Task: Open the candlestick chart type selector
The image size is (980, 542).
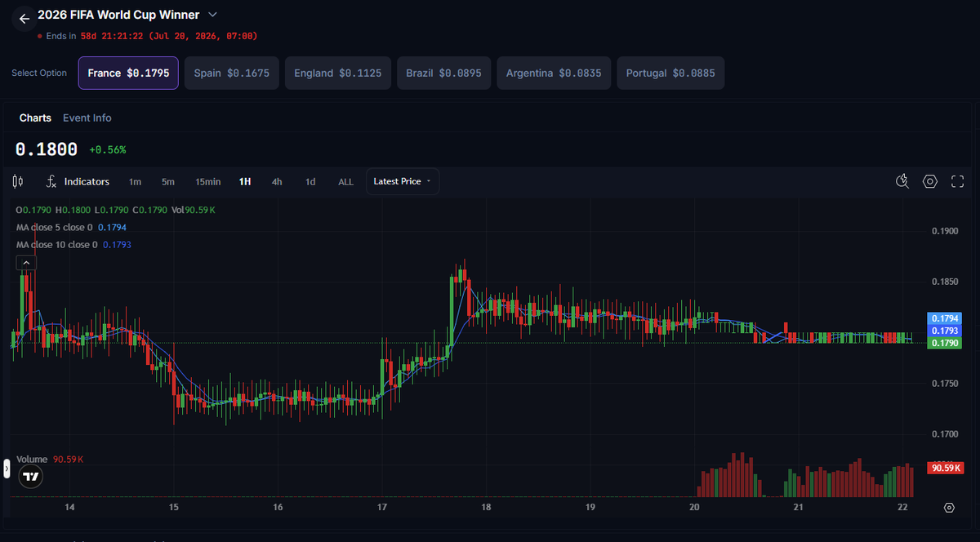Action: 18,181
